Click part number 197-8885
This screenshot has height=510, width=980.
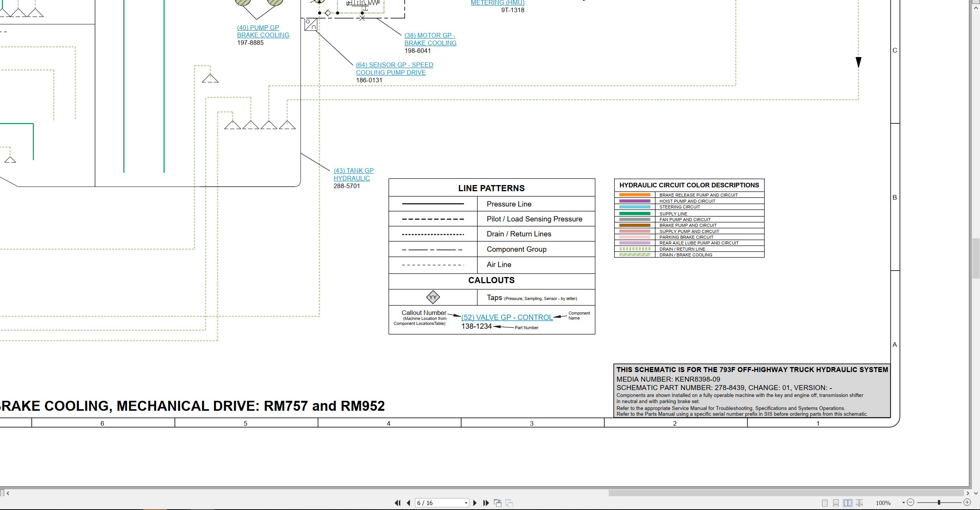pyautogui.click(x=250, y=43)
